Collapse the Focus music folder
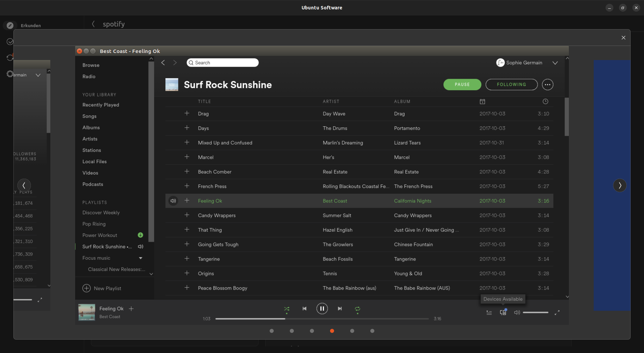This screenshot has height=353, width=644. [x=141, y=258]
